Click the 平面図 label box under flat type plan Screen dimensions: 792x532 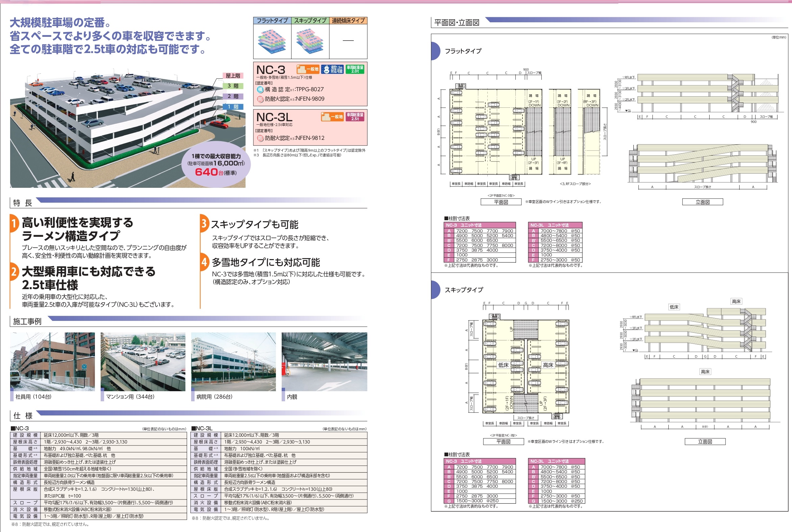(501, 202)
